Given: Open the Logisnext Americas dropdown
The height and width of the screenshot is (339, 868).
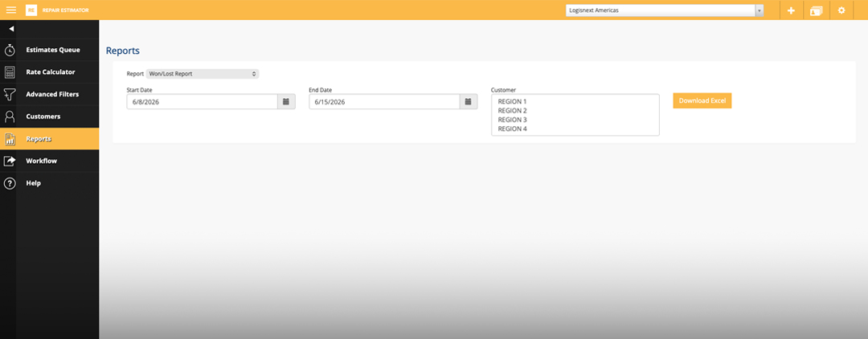Looking at the screenshot, I should click(x=665, y=10).
